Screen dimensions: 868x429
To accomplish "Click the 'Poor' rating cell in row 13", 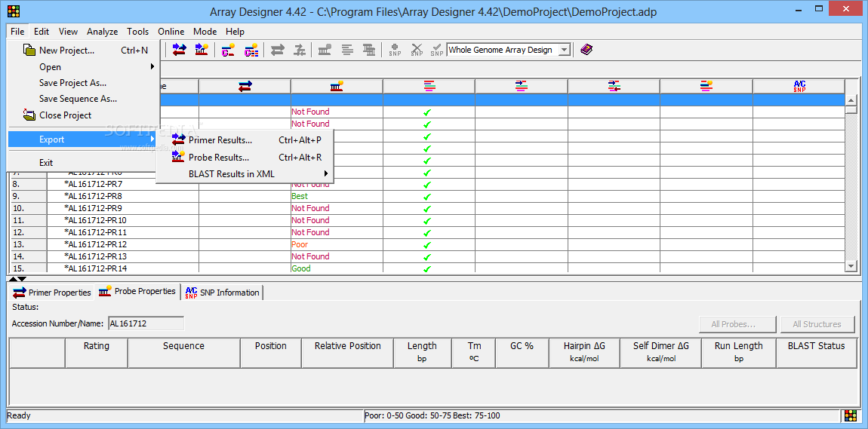I will pos(337,244).
